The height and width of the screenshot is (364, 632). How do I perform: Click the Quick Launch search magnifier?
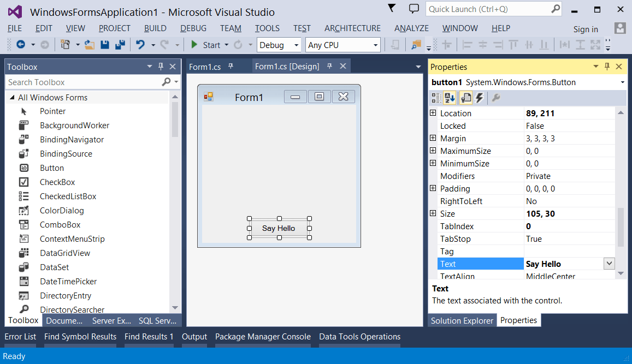pyautogui.click(x=556, y=8)
